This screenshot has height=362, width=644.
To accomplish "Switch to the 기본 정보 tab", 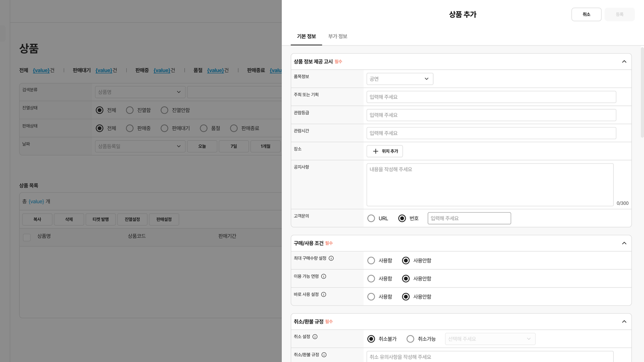I will point(306,36).
